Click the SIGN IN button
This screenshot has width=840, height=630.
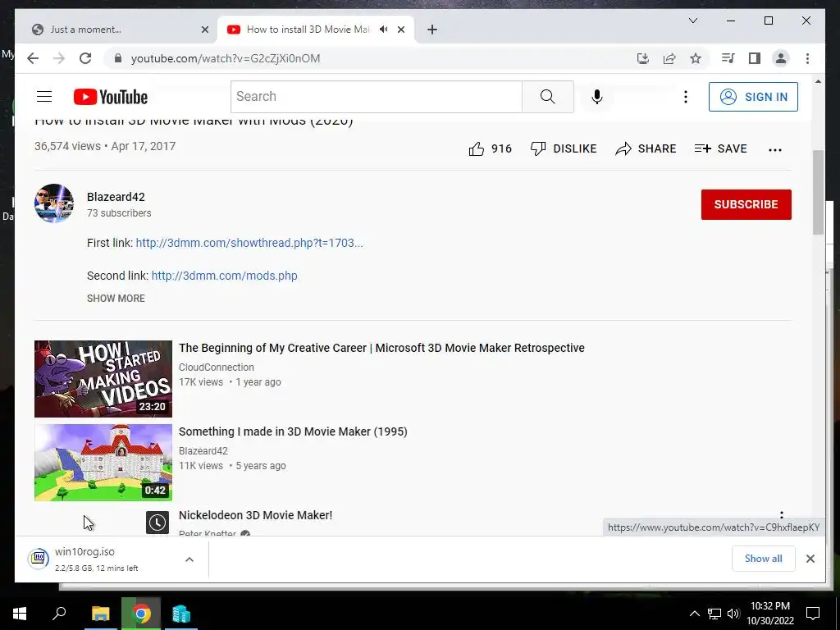[753, 97]
